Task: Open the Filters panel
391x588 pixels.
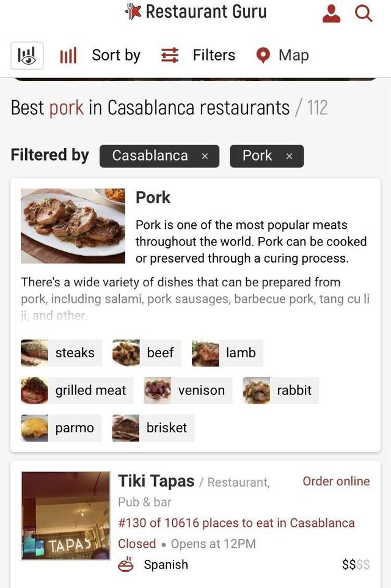Action: (x=198, y=56)
